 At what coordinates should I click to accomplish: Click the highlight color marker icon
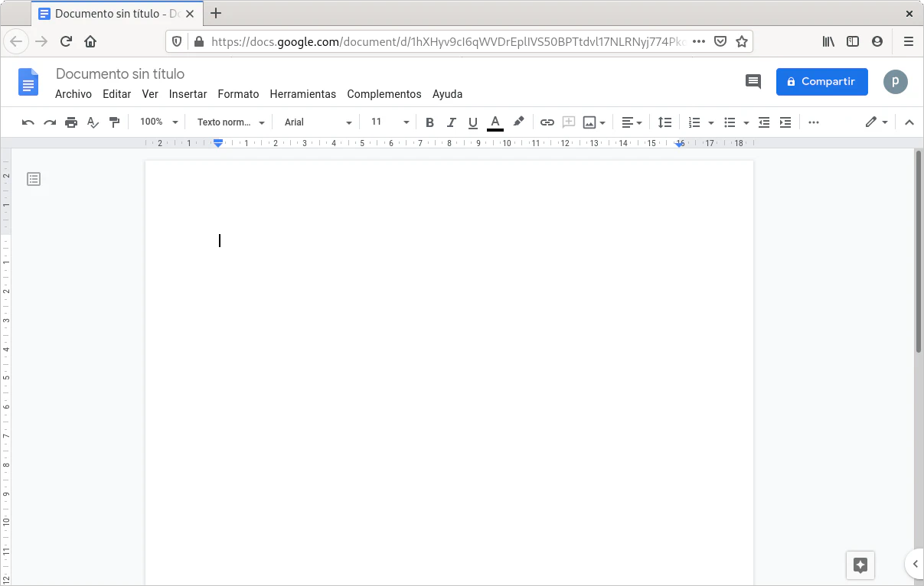click(x=518, y=122)
